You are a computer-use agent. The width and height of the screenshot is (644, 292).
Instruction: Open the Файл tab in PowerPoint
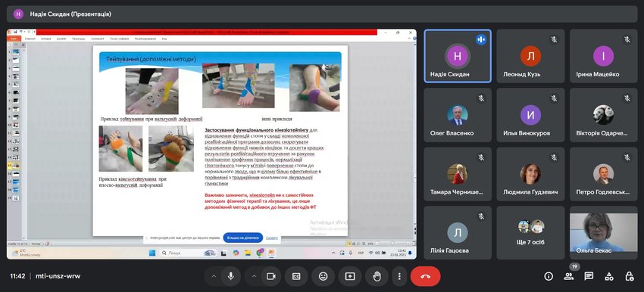[x=14, y=39]
